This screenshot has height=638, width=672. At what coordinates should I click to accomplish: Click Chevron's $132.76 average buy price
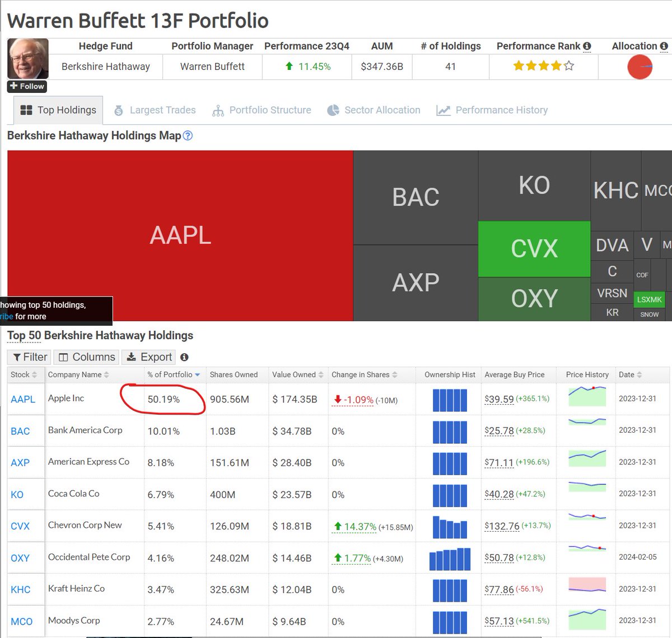point(502,526)
